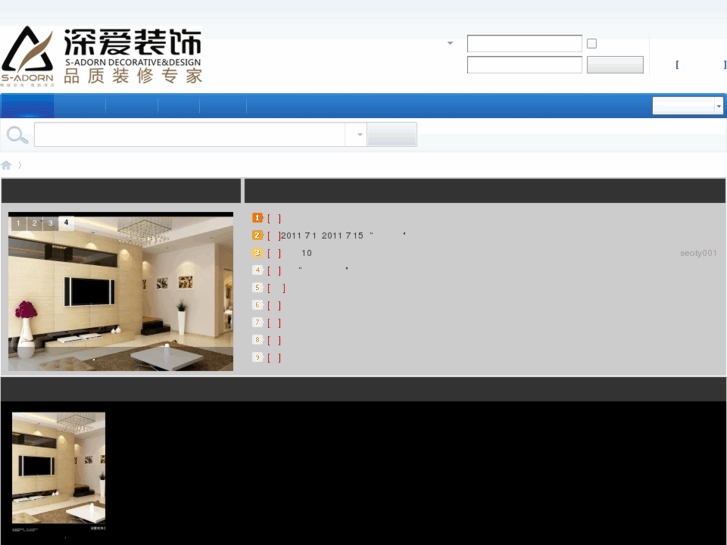
Task: Click the S-ADORN triangle logo
Action: [27, 54]
